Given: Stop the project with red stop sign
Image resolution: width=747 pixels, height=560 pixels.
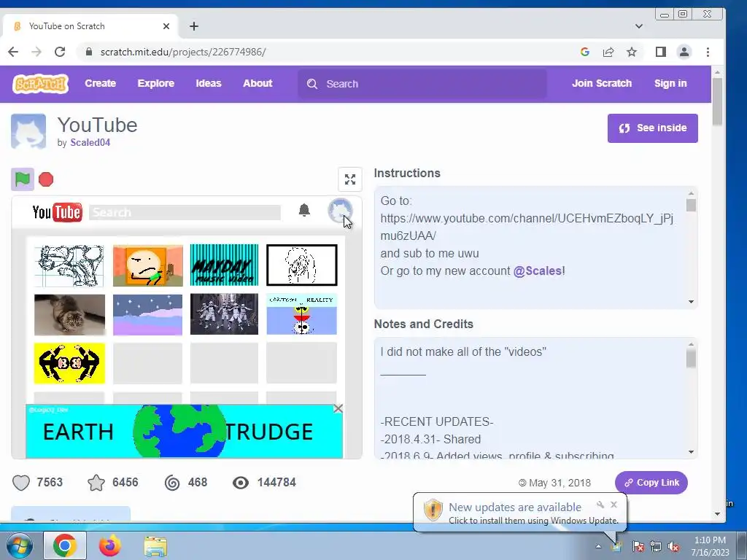Looking at the screenshot, I should click(46, 179).
